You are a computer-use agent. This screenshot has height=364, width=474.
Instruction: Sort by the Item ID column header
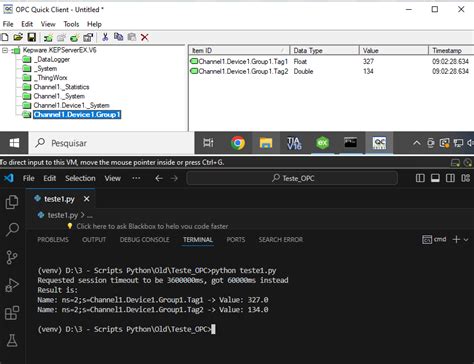(239, 50)
